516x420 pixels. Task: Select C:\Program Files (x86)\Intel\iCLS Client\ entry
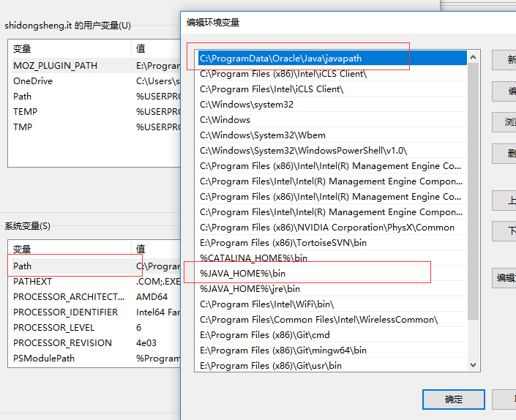332,74
